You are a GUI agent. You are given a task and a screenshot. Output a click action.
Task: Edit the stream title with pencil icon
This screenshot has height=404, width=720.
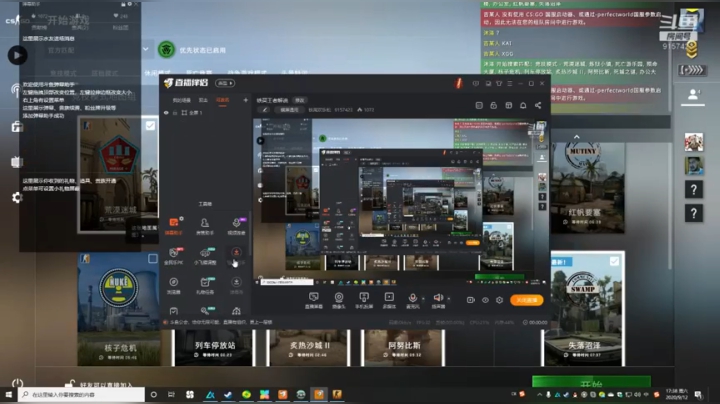pos(264,110)
